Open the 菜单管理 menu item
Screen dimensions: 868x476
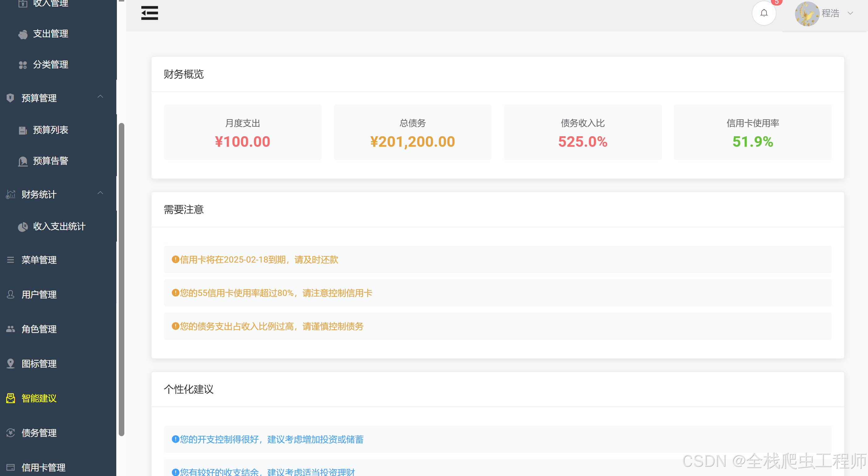pyautogui.click(x=39, y=260)
